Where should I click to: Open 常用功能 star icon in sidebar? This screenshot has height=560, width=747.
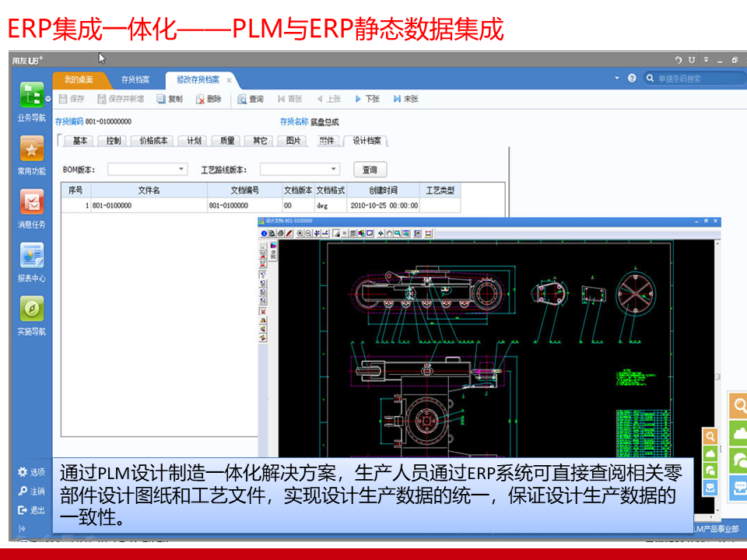click(x=31, y=148)
